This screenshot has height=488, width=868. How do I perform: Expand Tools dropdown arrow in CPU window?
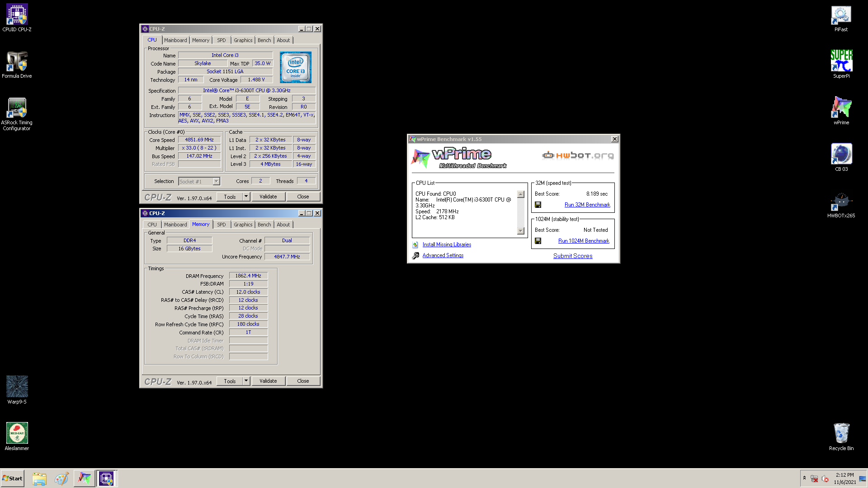pos(246,197)
